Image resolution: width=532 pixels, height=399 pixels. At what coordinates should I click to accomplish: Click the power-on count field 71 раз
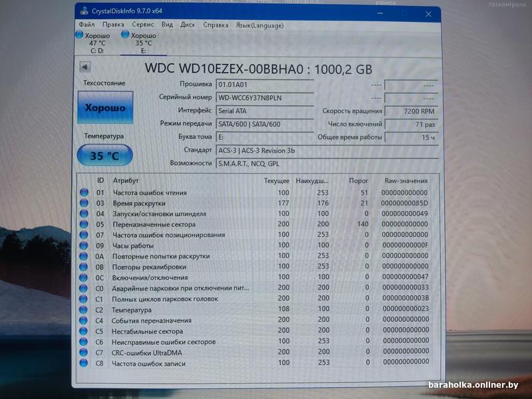[411, 124]
